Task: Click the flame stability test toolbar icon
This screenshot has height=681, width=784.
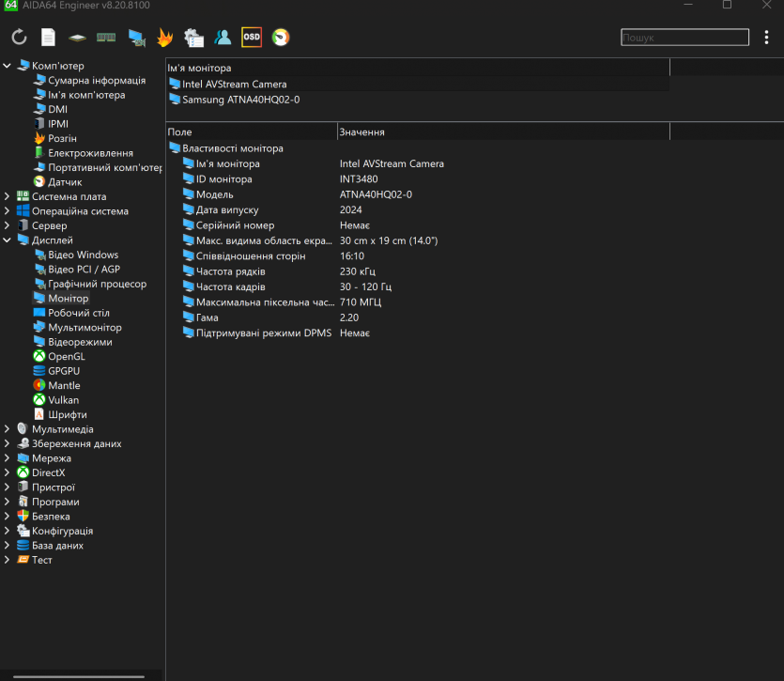Action: click(x=164, y=38)
